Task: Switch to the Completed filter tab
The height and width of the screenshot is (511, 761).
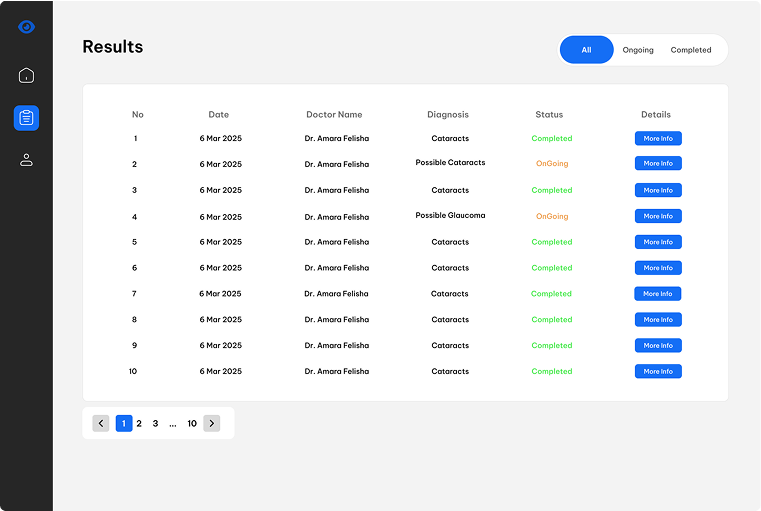Action: click(x=691, y=50)
